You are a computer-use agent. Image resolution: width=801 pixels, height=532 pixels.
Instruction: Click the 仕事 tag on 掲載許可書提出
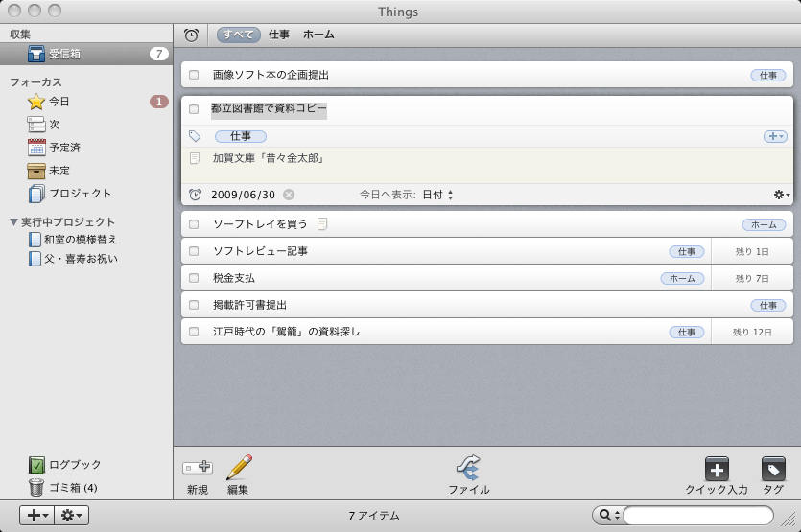768,306
